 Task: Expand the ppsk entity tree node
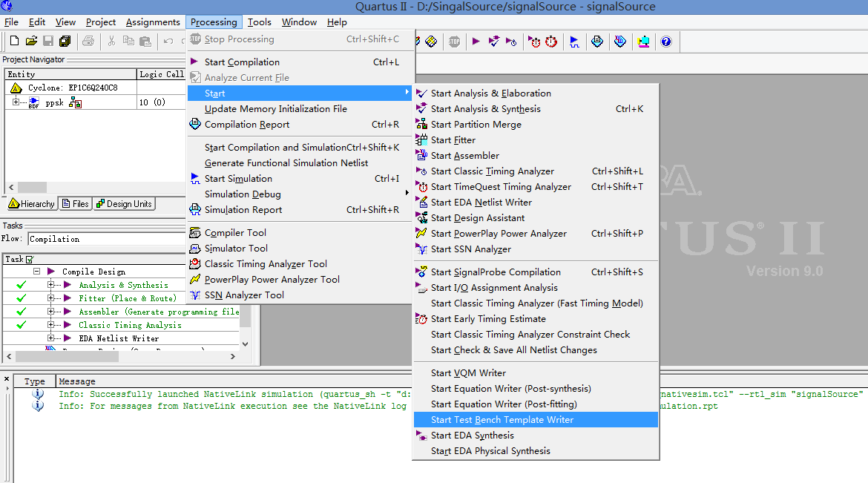[16, 102]
